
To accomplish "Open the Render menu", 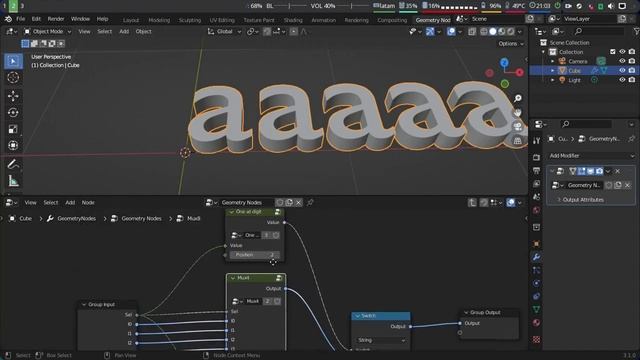I will point(56,19).
